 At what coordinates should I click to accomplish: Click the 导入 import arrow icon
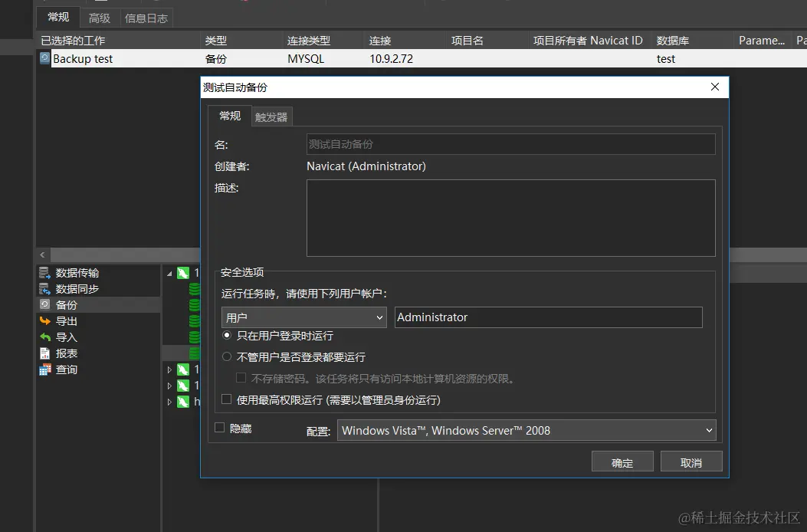(x=44, y=337)
